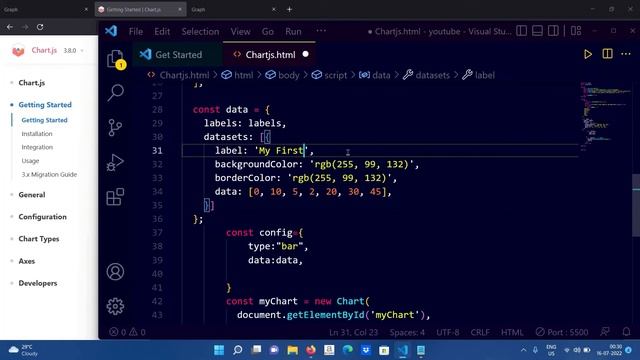The image size is (640, 360).
Task: Open Firefox from the taskbar
Action: (x=311, y=350)
